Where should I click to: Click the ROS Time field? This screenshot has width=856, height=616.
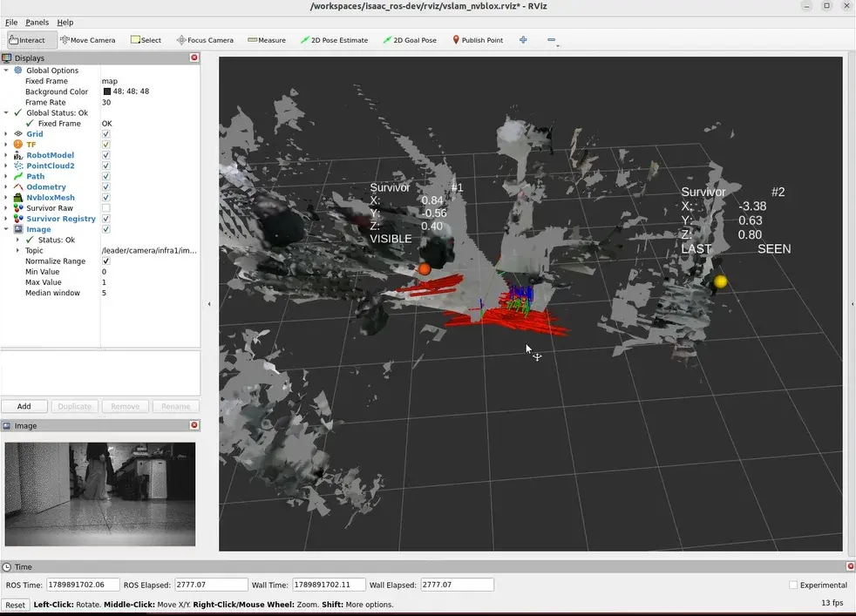tap(83, 585)
